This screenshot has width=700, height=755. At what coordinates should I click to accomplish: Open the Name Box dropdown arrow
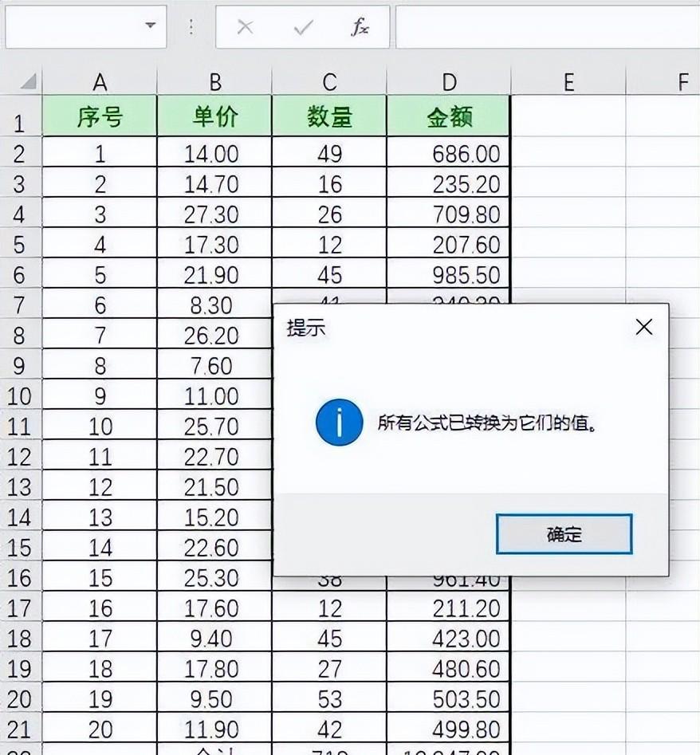click(151, 25)
